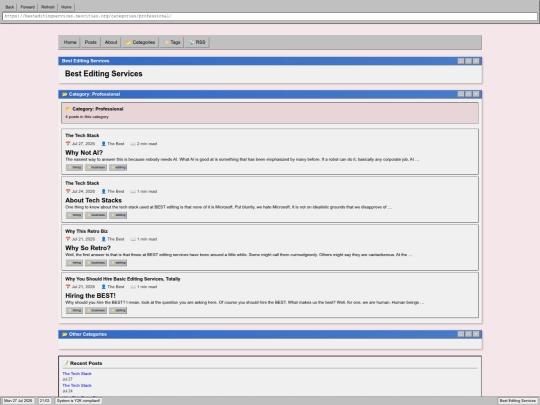Screen dimensions: 540x405
Task: Click 'System is Y2K compliant!' status message
Action: (79, 401)
